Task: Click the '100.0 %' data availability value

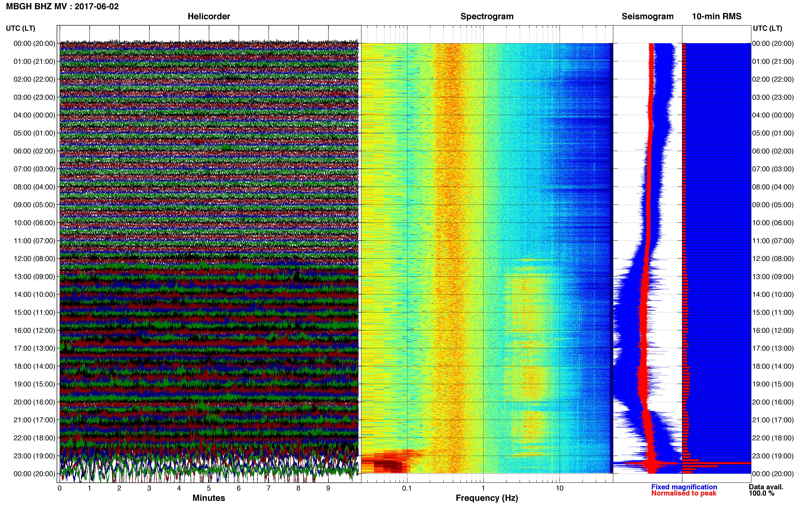Action: pos(761,493)
